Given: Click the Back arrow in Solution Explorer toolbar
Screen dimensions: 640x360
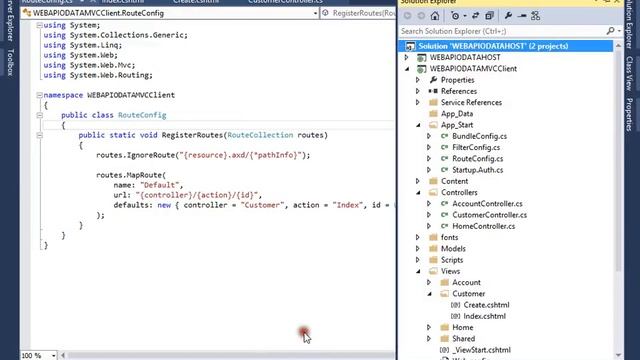Looking at the screenshot, I should (x=407, y=16).
